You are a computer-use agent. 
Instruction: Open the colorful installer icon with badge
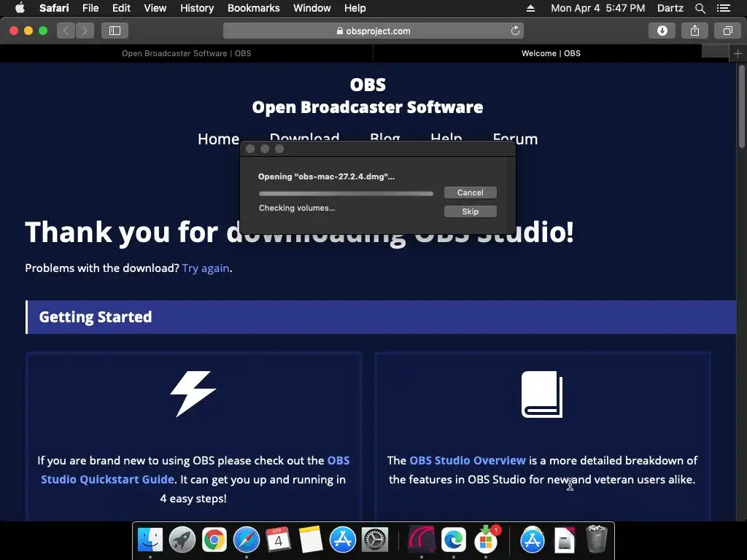pos(485,540)
